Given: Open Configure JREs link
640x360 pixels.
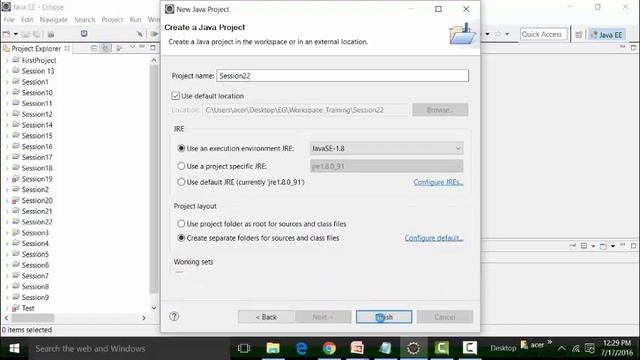Looking at the screenshot, I should (x=438, y=182).
